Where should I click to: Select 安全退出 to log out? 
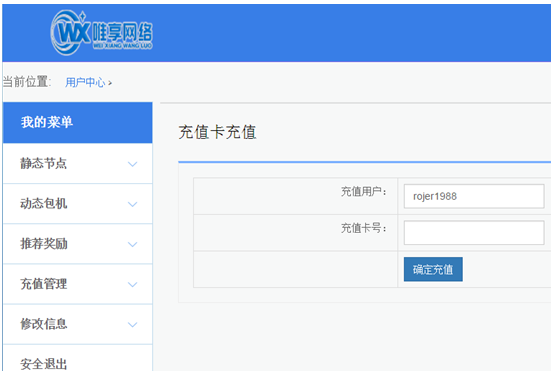[x=78, y=359]
